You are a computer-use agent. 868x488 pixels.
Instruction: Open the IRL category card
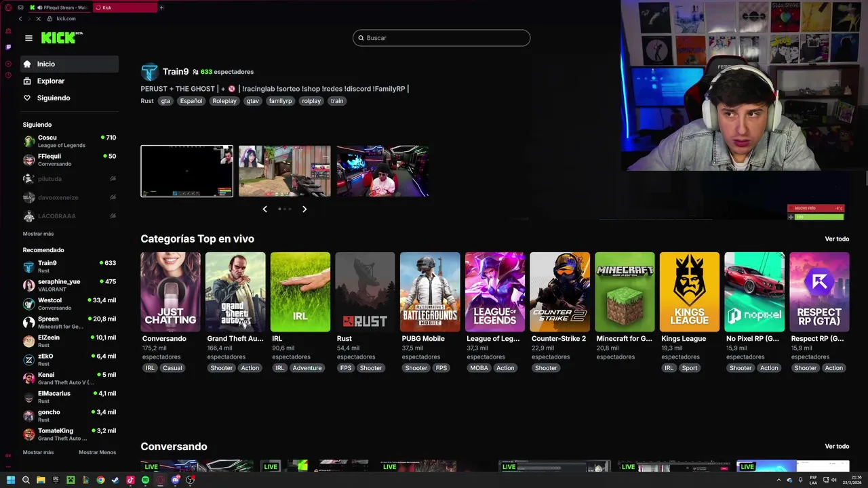click(x=300, y=292)
